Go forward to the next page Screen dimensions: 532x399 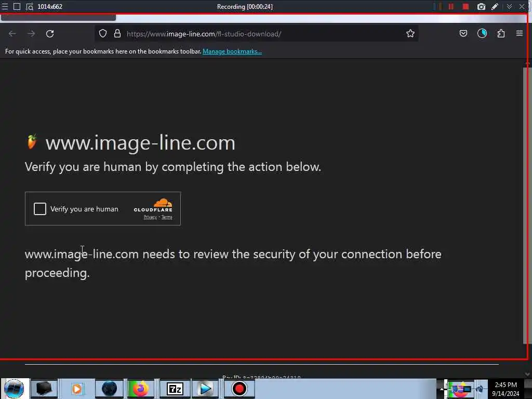[x=31, y=34]
